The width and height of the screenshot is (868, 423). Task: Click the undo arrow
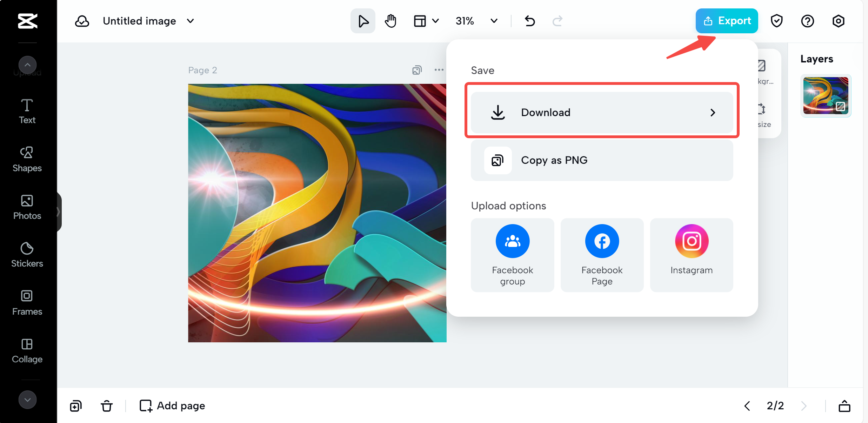529,21
